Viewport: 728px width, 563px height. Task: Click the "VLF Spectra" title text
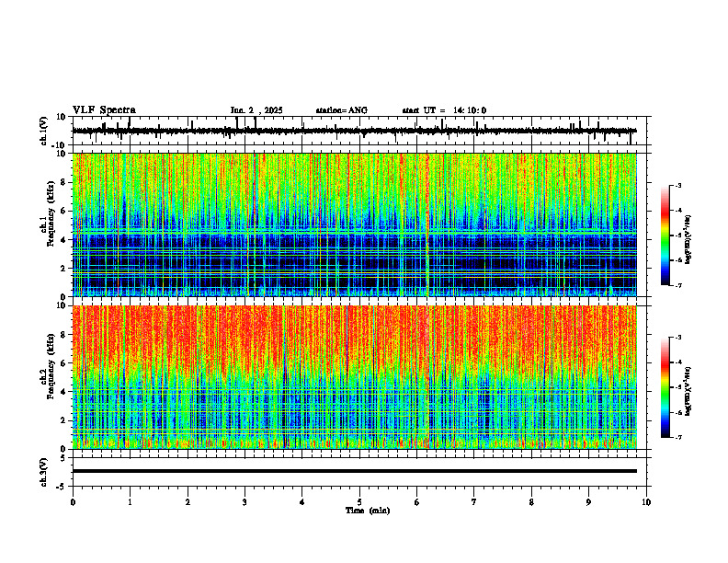[104, 110]
